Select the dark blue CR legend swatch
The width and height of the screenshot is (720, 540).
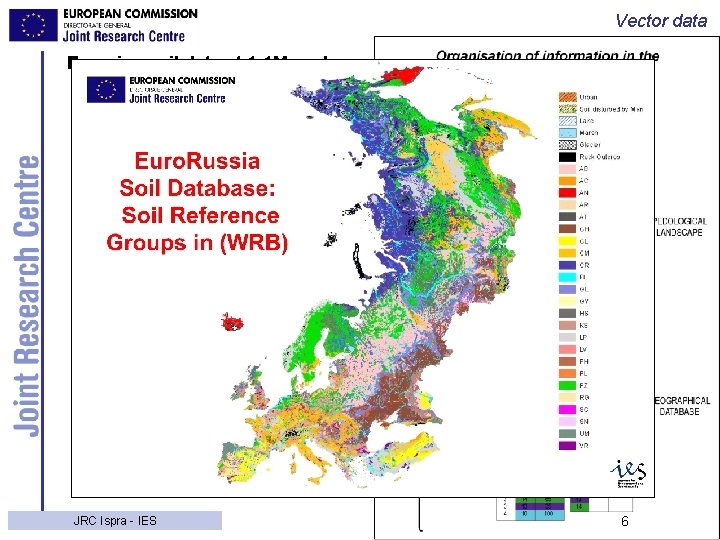pyautogui.click(x=568, y=265)
